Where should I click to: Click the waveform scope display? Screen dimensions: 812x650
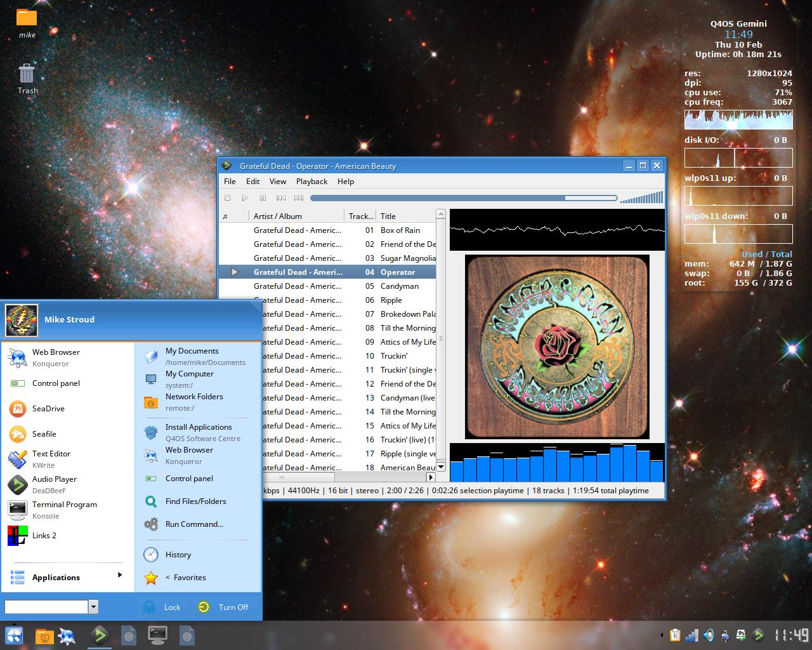[x=557, y=230]
